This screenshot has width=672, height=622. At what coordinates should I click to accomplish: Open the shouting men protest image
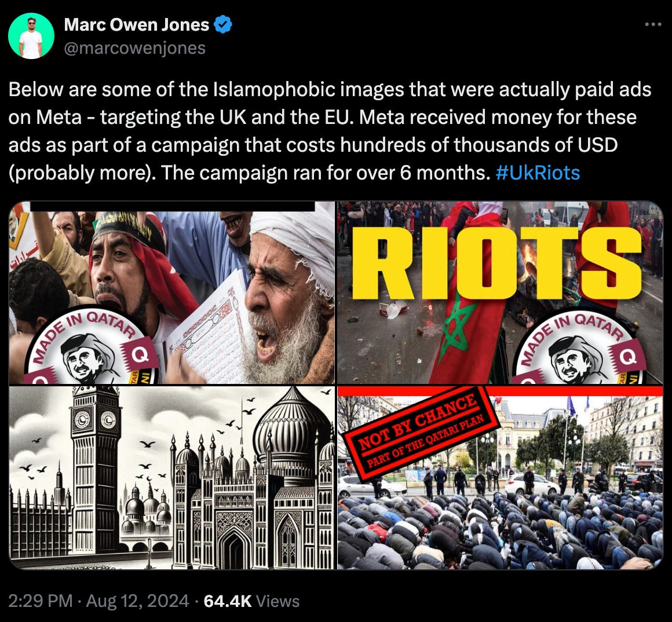pyautogui.click(x=172, y=292)
